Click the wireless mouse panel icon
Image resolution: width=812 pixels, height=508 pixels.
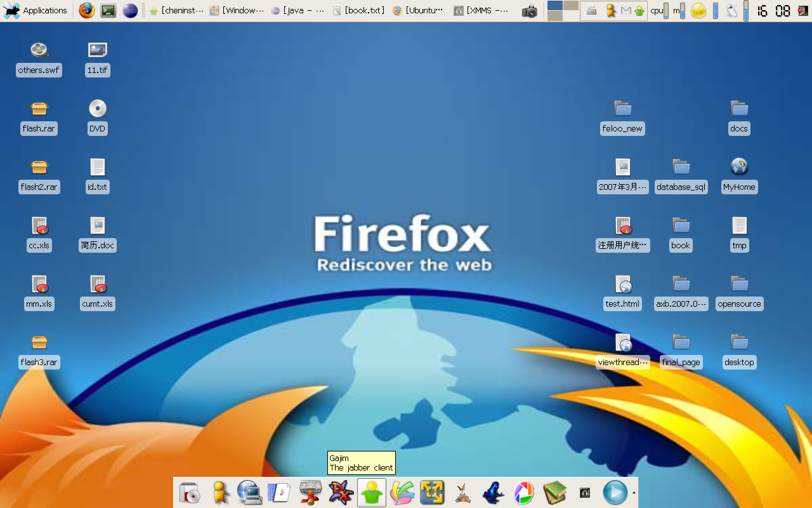732,11
